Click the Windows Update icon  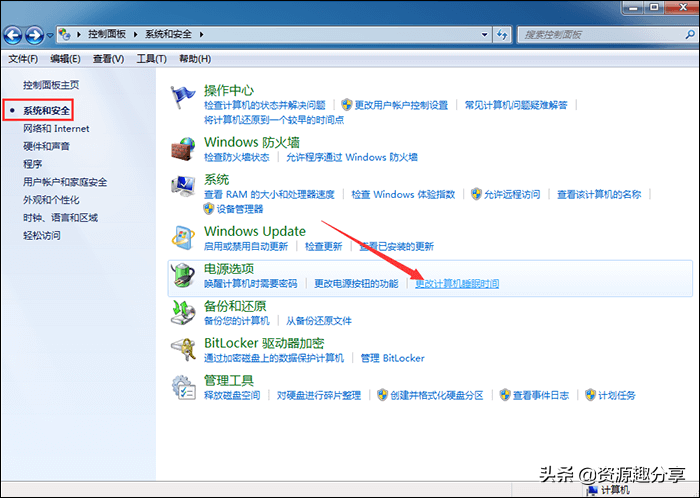tap(183, 238)
